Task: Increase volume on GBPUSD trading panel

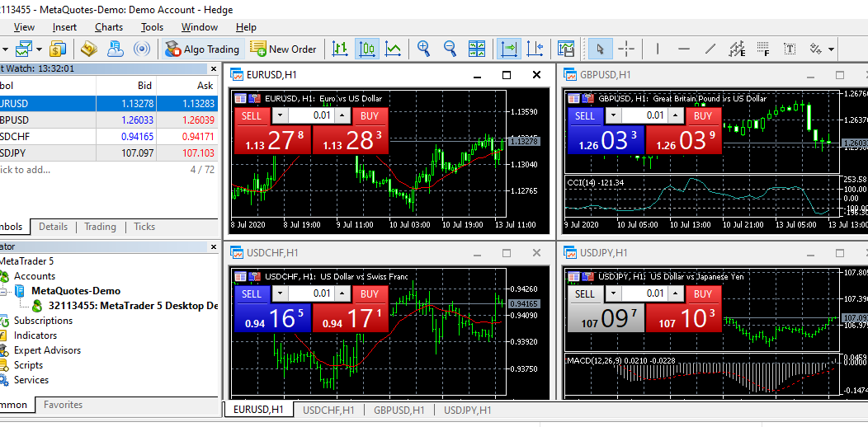Action: click(675, 115)
